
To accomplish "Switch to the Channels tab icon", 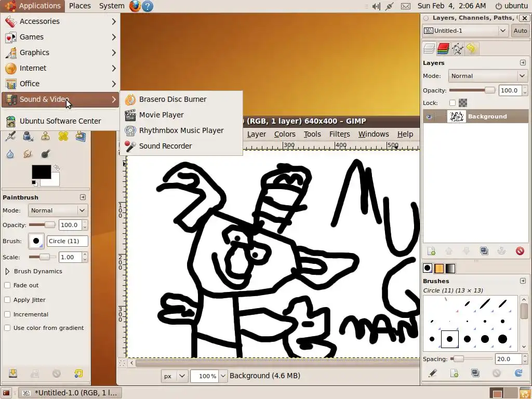I will click(443, 48).
